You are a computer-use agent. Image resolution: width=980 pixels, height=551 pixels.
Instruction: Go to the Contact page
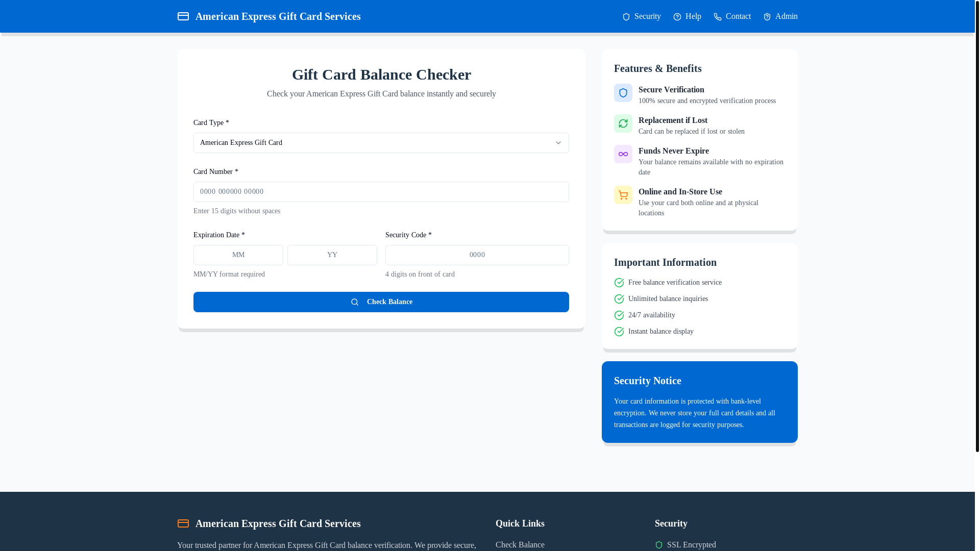[732, 16]
